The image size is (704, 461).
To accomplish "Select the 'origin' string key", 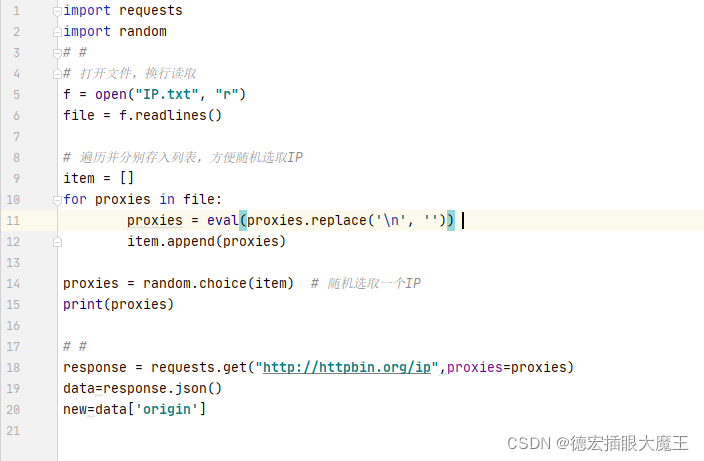I will pos(167,409).
